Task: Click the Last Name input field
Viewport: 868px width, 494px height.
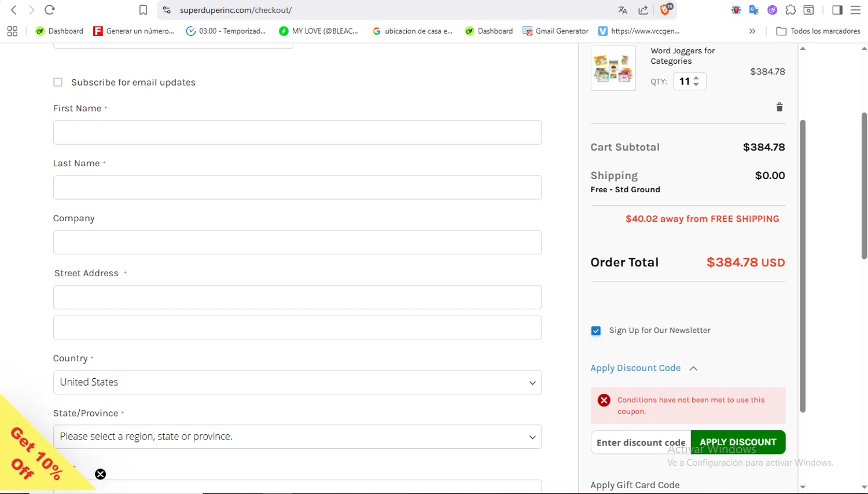Action: [297, 188]
